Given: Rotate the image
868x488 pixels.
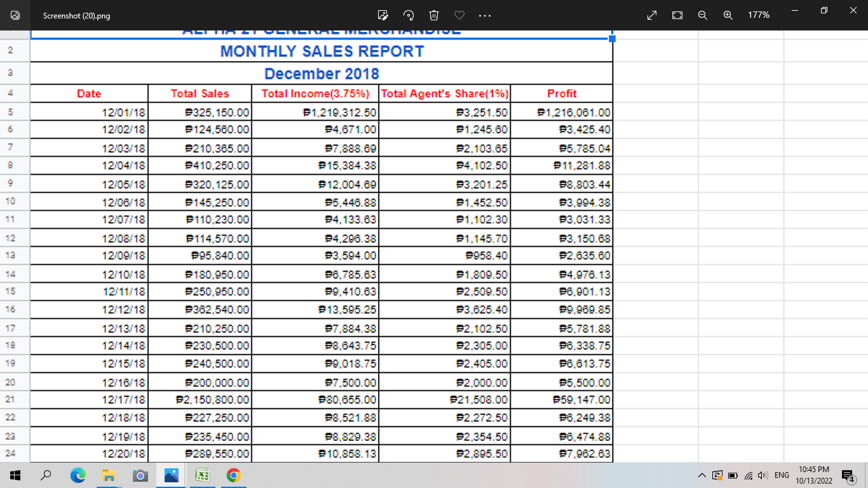Looking at the screenshot, I should point(409,15).
